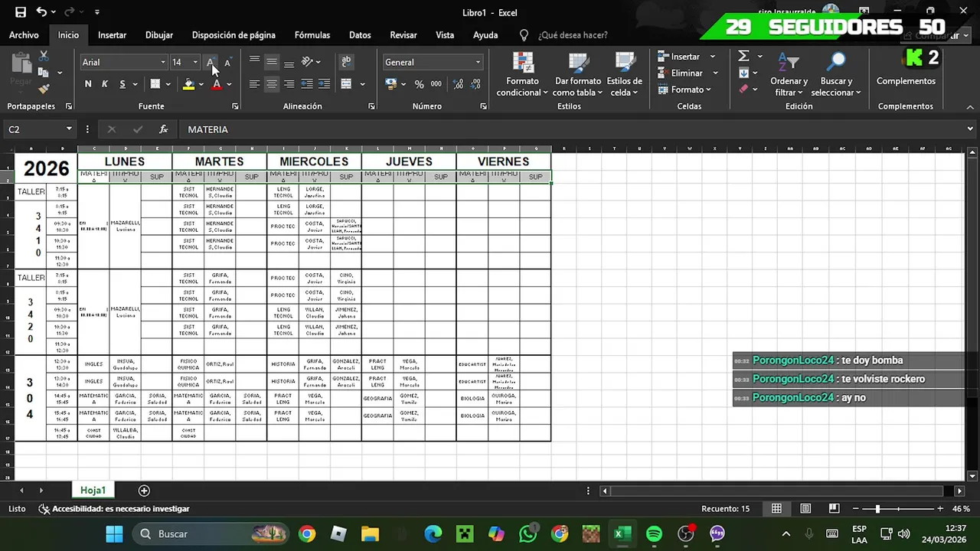This screenshot has width=980, height=551.
Task: Apply the red font color A
Action: click(x=217, y=84)
